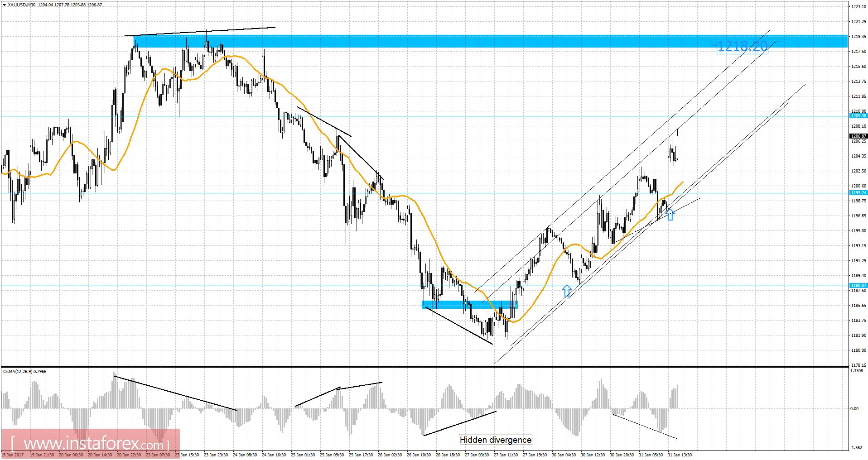Click the 1218.20 blue text label
This screenshot has height=460, width=868.
[742, 45]
